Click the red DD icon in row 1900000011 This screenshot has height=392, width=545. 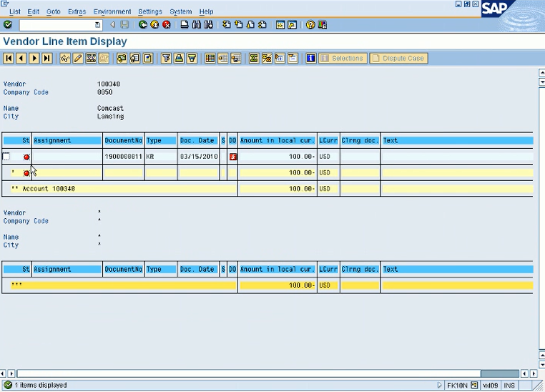point(233,157)
